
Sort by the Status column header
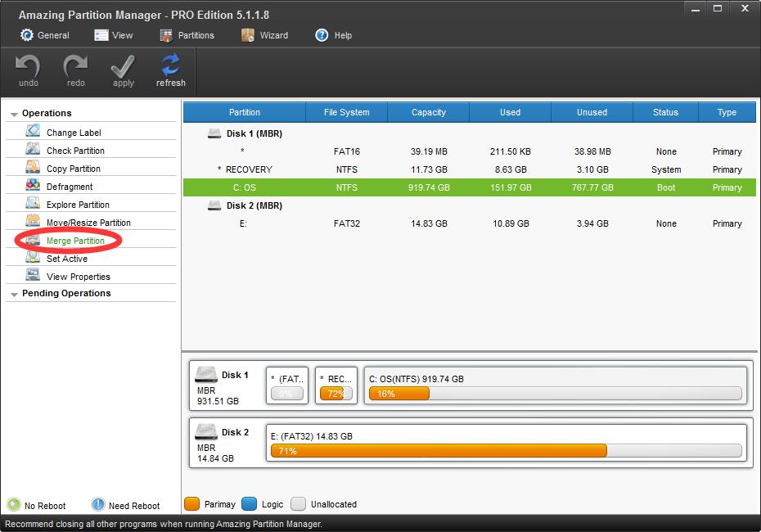[x=665, y=112]
